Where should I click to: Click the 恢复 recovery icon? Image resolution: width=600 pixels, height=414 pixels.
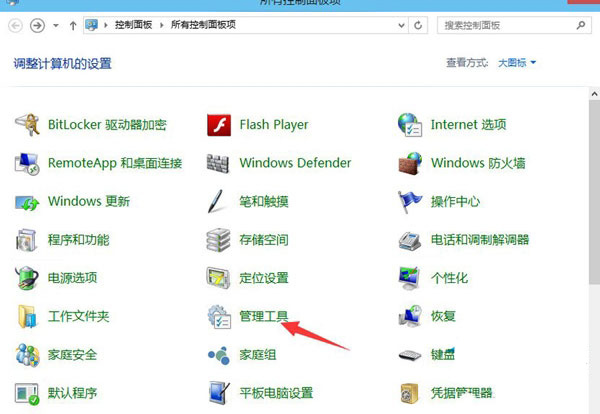tap(410, 316)
